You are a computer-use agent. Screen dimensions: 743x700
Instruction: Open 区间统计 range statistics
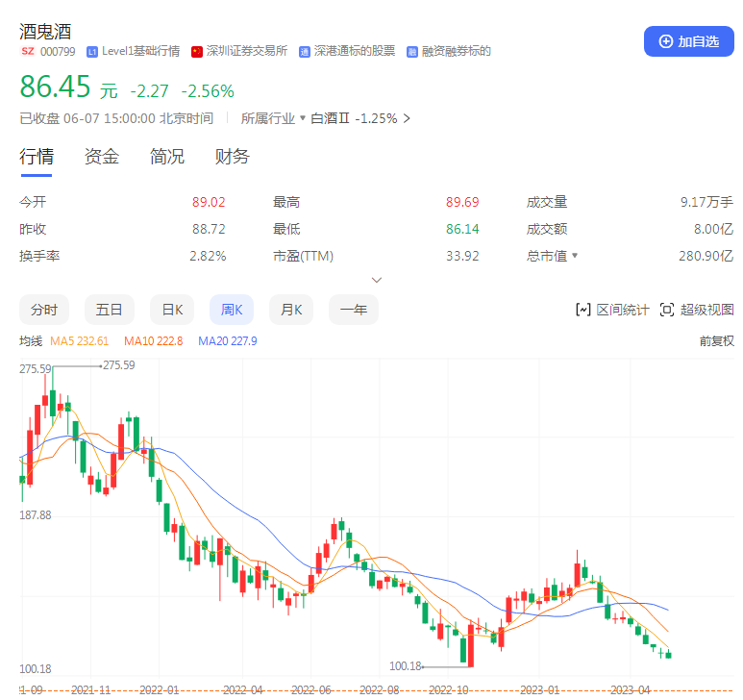[622, 310]
